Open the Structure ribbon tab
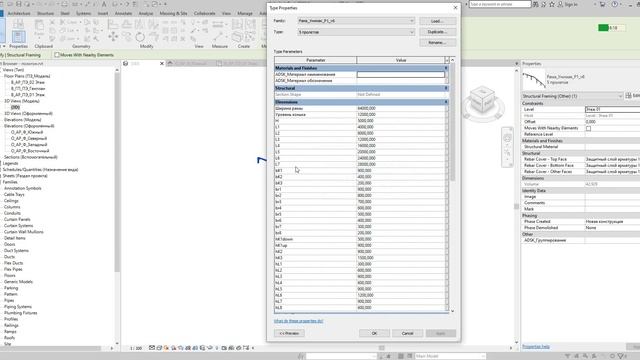This screenshot has height=360, width=640. pos(45,13)
